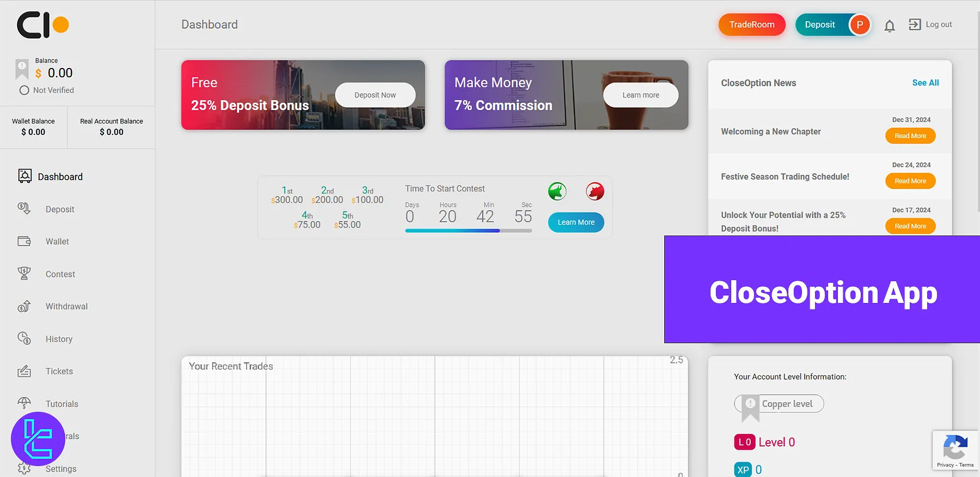Open Dashboard menu item
Viewport: 980px width, 477px height.
60,177
